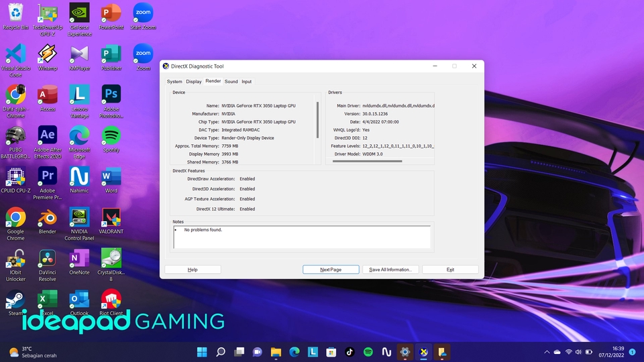
Task: Click the Approx. Total Memory value '7759 MB'
Action: point(229,146)
